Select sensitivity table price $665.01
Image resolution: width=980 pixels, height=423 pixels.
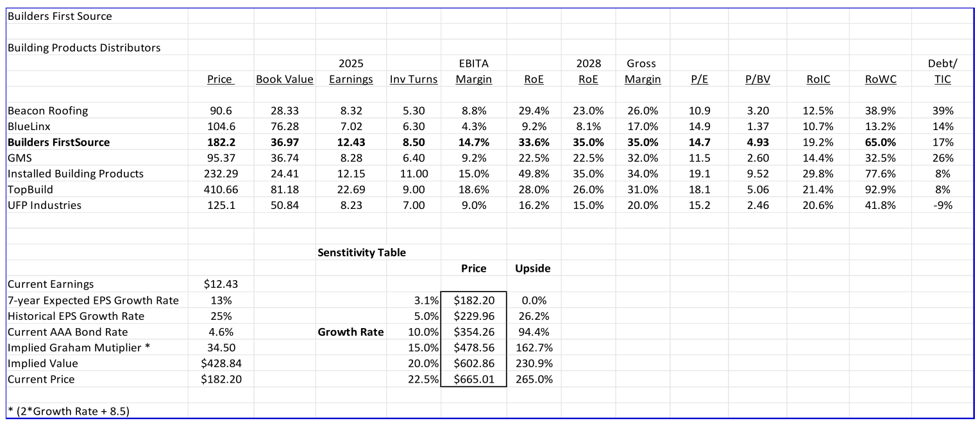pos(473,379)
